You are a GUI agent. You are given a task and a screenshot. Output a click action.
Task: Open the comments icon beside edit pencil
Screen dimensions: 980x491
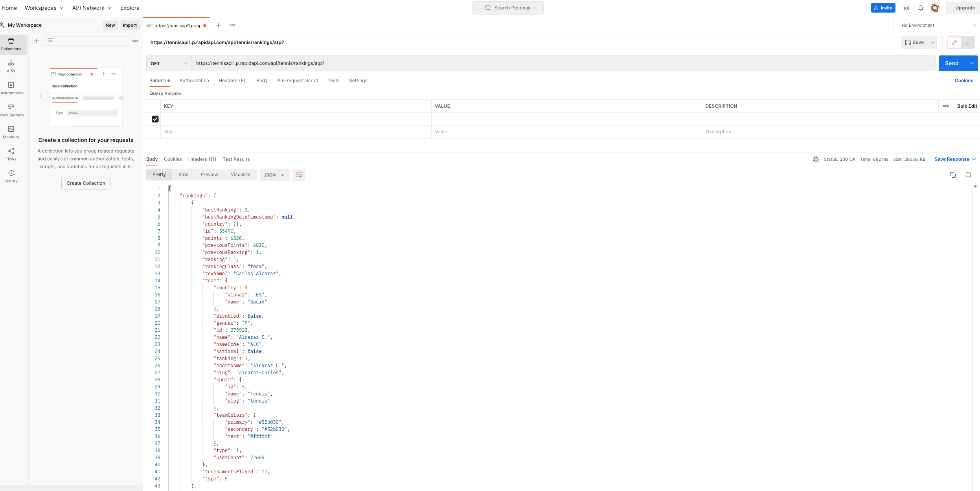pyautogui.click(x=967, y=42)
